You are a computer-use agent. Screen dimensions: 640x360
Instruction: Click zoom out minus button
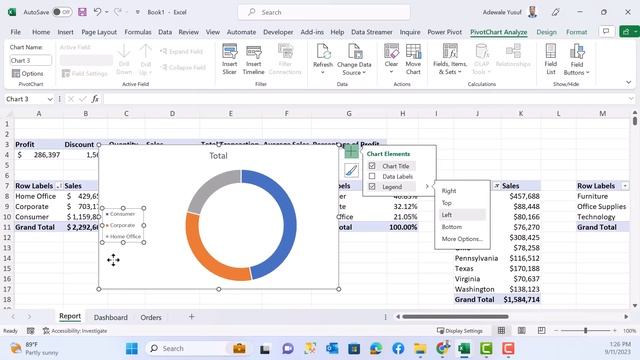(556, 331)
